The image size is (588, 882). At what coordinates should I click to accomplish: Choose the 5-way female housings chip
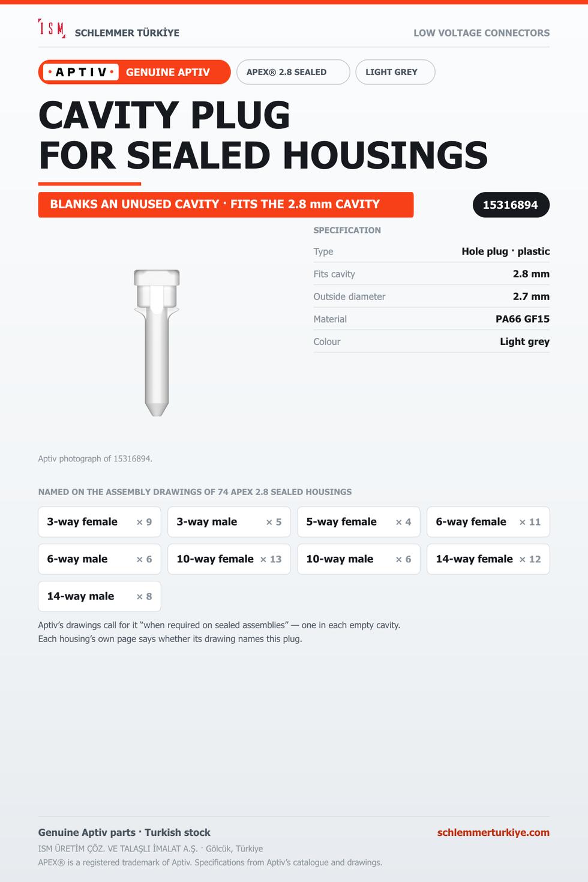click(359, 522)
